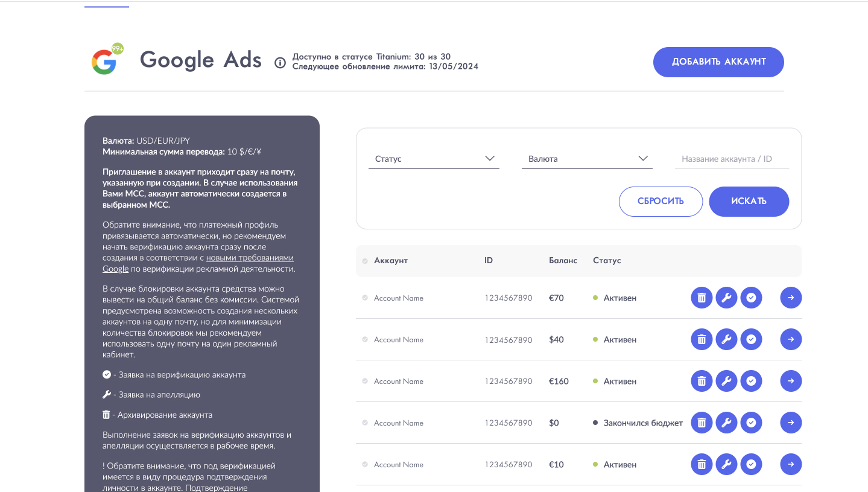The height and width of the screenshot is (492, 868).
Task: Click the Аккаунт column header
Action: click(391, 260)
